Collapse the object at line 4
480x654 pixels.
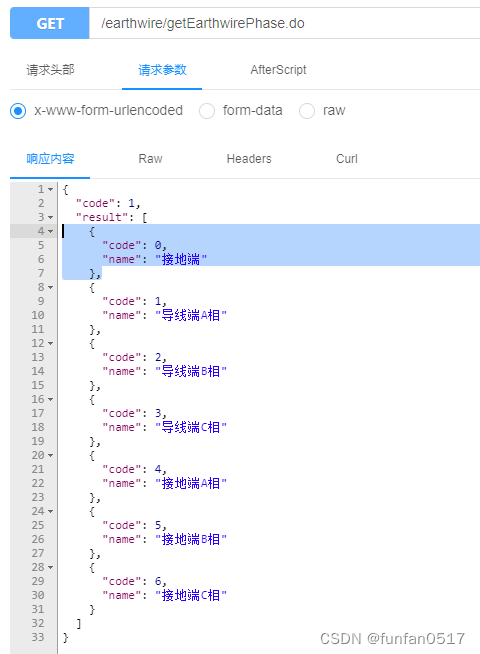(x=50, y=231)
